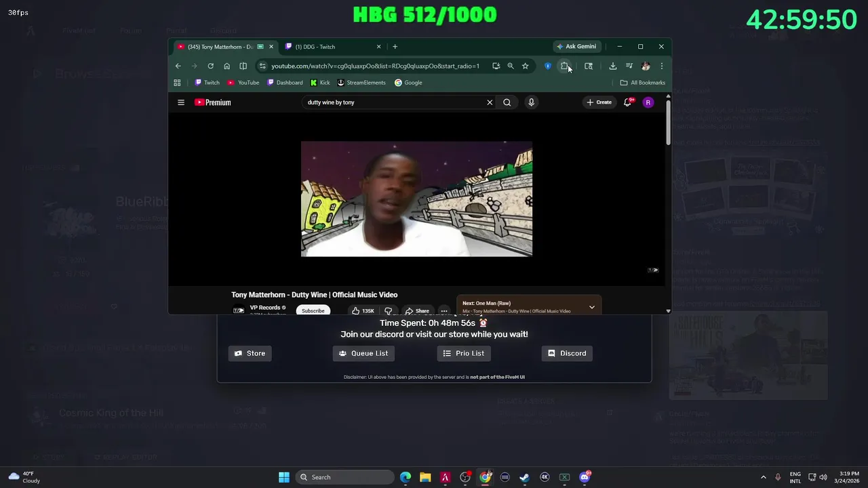Image resolution: width=868 pixels, height=488 pixels.
Task: Open bookmarks bar apps grid icon
Action: pos(177,83)
